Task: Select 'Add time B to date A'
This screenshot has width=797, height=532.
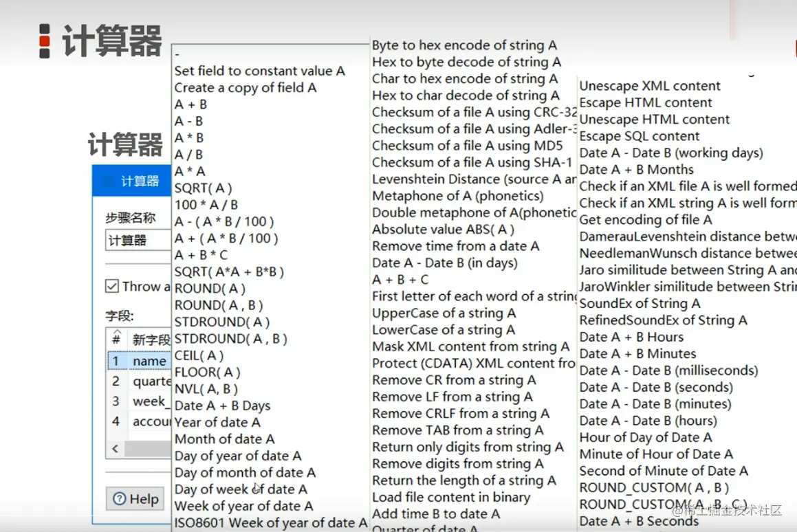Action: 436,513
